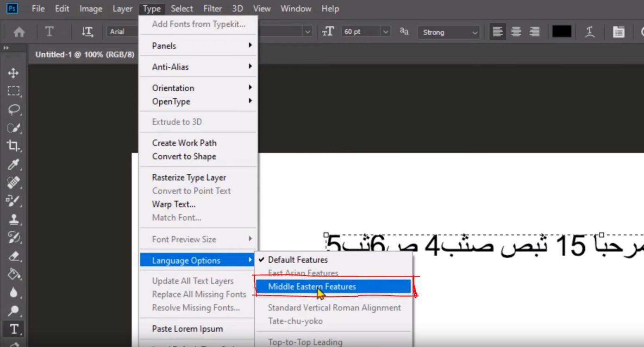Open the Help menu

(330, 8)
